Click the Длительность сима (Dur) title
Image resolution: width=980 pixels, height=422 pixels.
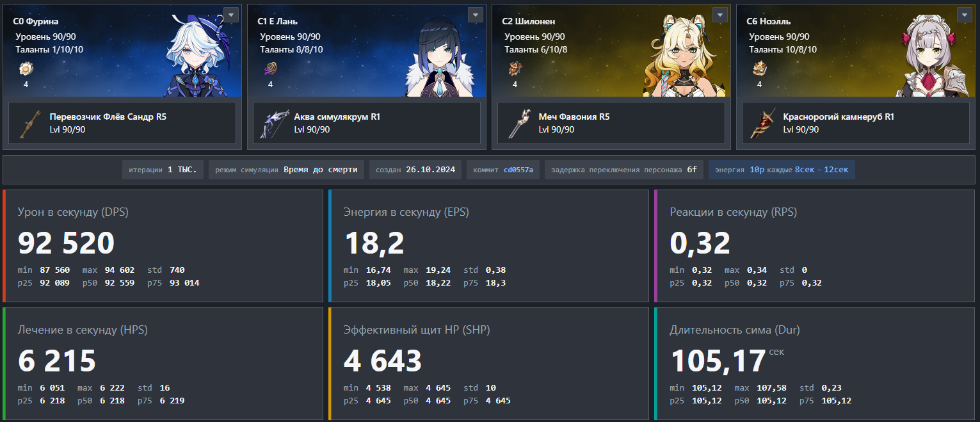734,330
